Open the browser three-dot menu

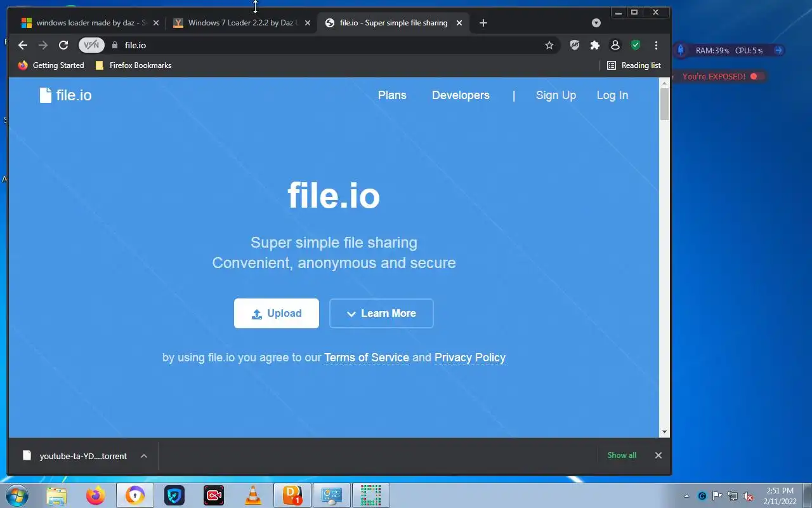[x=656, y=45]
